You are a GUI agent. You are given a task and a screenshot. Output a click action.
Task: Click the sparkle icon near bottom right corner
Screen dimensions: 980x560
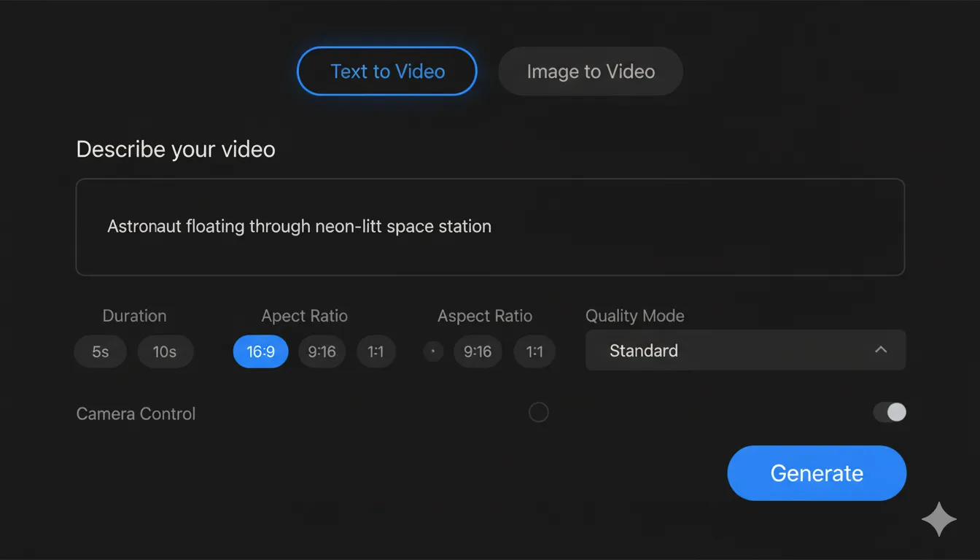click(x=939, y=519)
